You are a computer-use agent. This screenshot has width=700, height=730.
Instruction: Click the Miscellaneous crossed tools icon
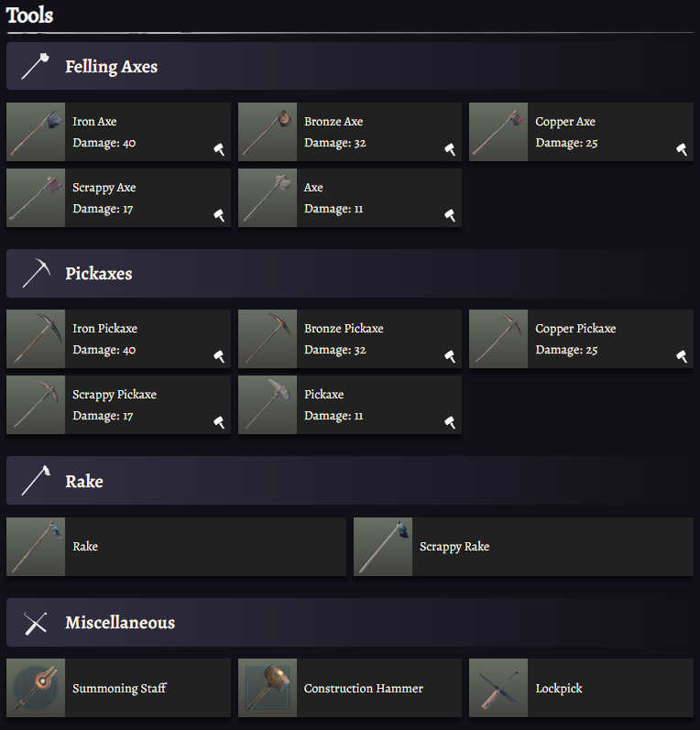35,623
